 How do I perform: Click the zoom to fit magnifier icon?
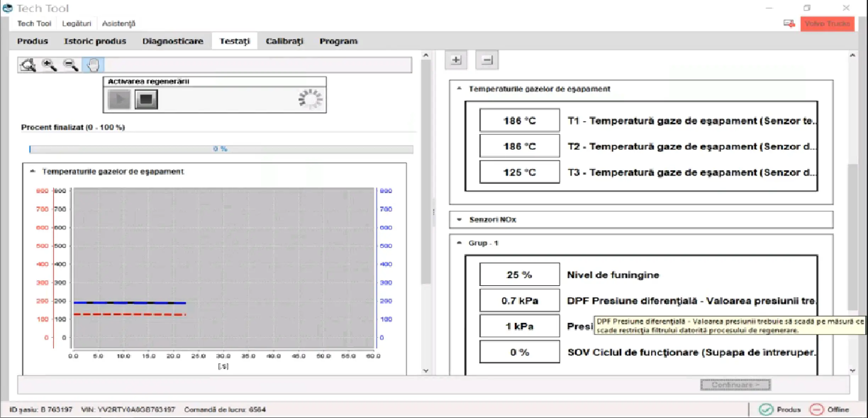pos(28,65)
